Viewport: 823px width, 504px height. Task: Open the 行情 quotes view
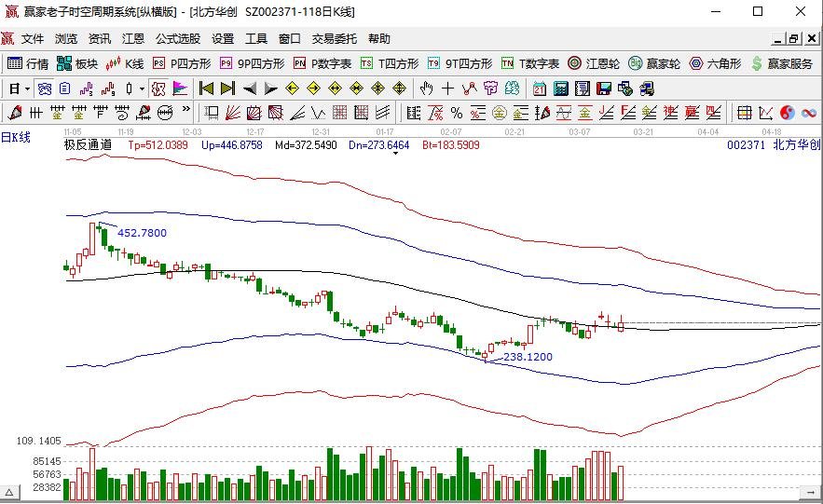point(28,63)
